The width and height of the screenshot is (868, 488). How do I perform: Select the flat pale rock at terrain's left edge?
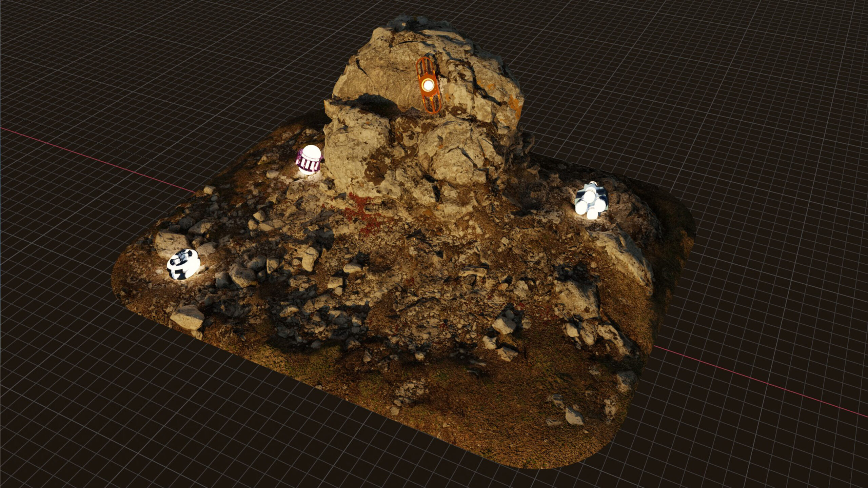tap(186, 319)
